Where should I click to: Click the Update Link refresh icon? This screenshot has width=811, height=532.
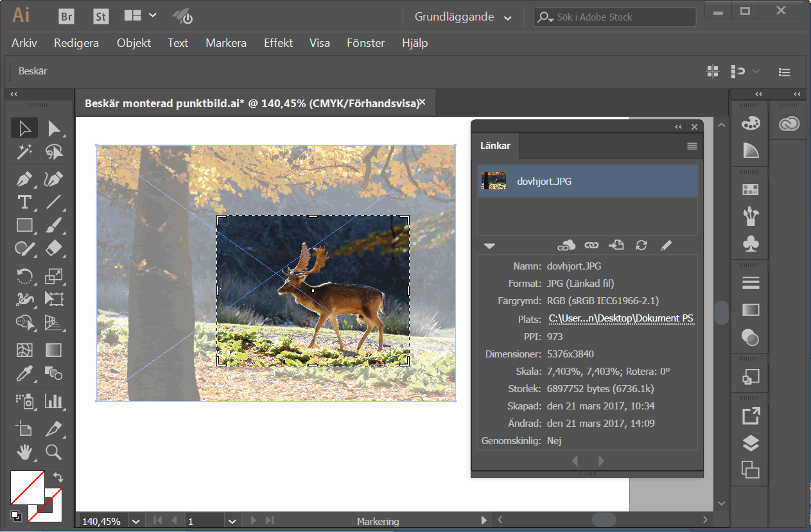point(641,245)
